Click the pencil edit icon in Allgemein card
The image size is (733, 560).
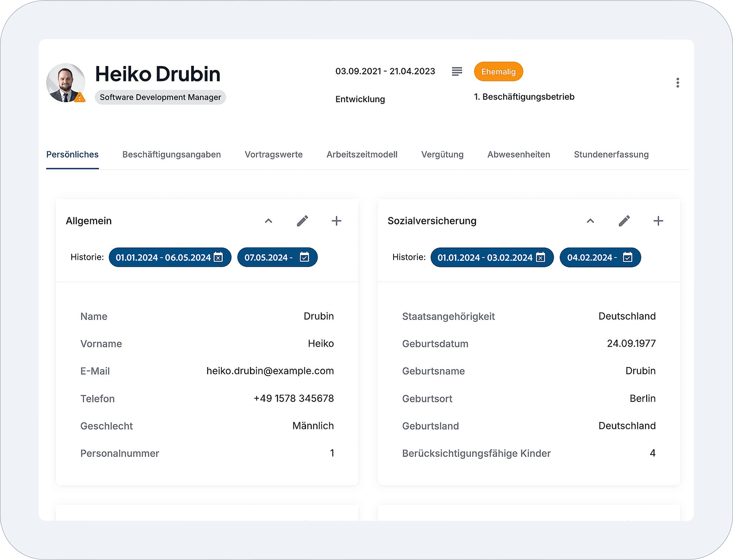[302, 221]
